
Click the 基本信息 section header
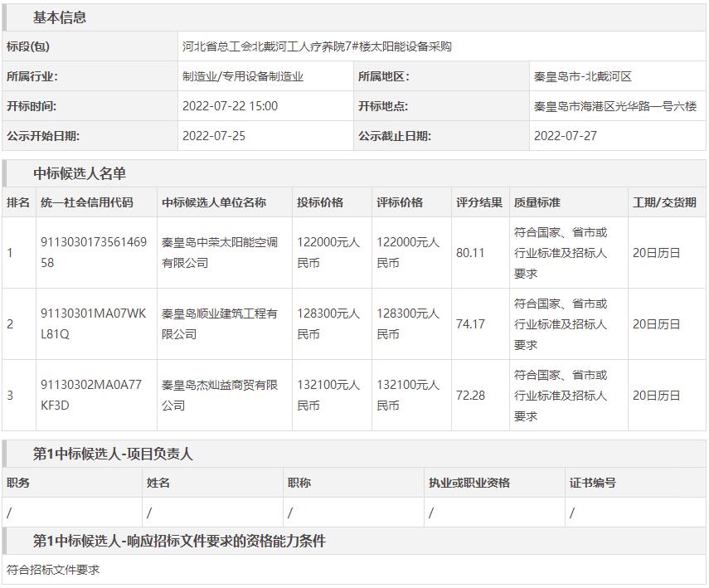pos(59,17)
